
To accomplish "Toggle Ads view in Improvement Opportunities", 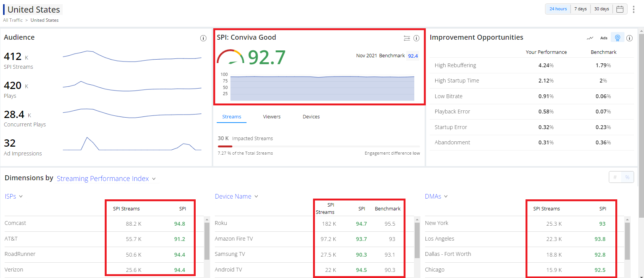I will [604, 38].
